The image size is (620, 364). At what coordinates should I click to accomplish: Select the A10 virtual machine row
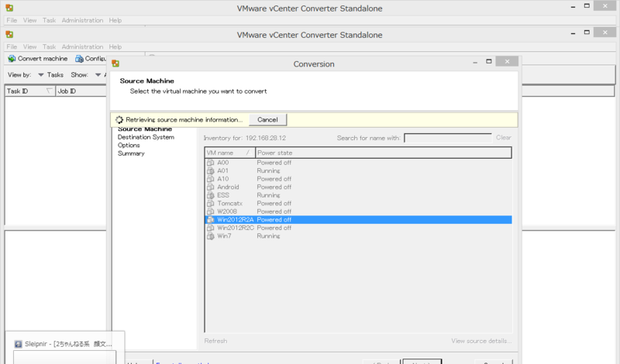(358, 179)
